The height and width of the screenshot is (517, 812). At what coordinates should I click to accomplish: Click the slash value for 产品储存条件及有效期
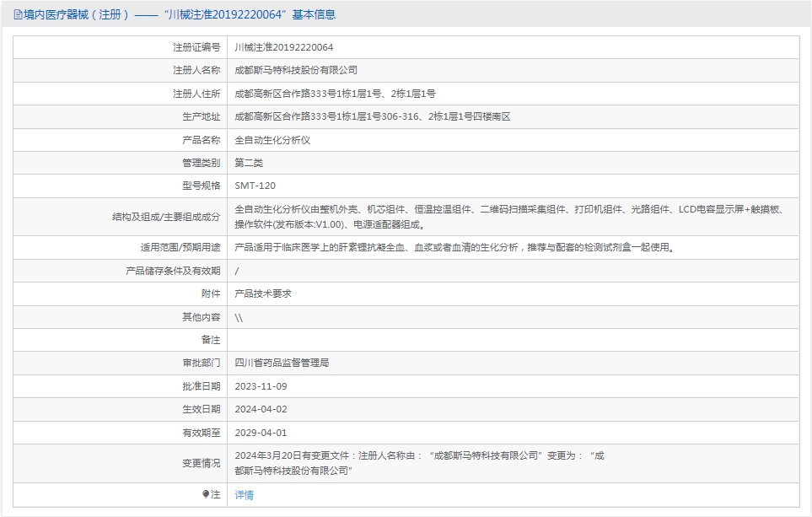(237, 271)
